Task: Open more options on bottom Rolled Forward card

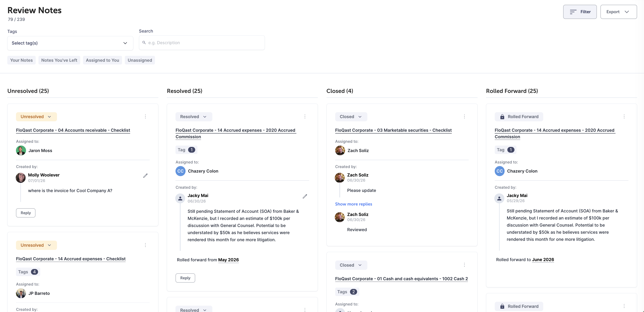Action: pos(624,306)
